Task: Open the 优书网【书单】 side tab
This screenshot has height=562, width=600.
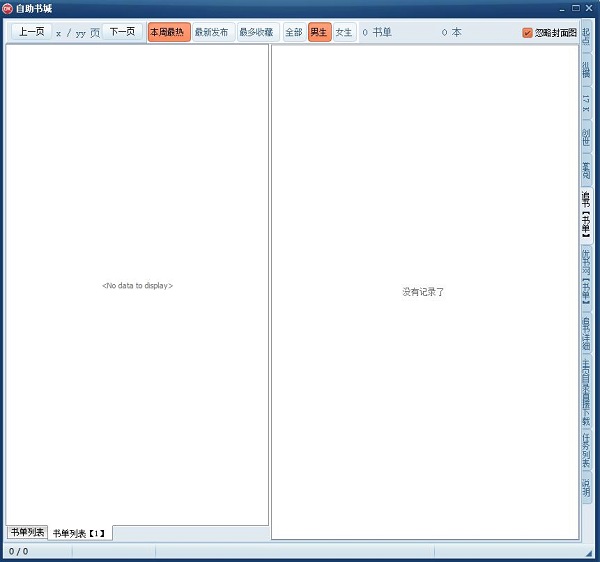Action: click(x=586, y=277)
